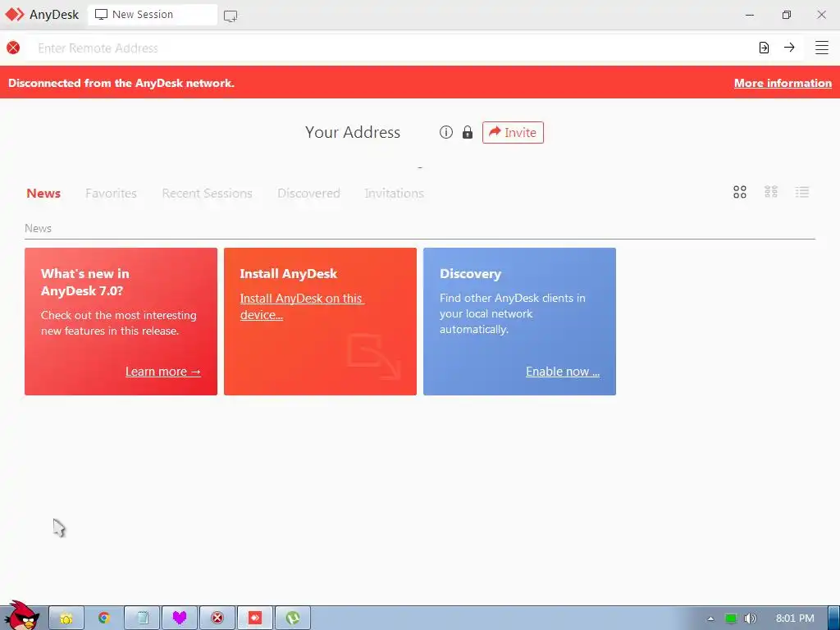This screenshot has width=840, height=630.
Task: Click the connect arrow icon
Action: coord(789,47)
